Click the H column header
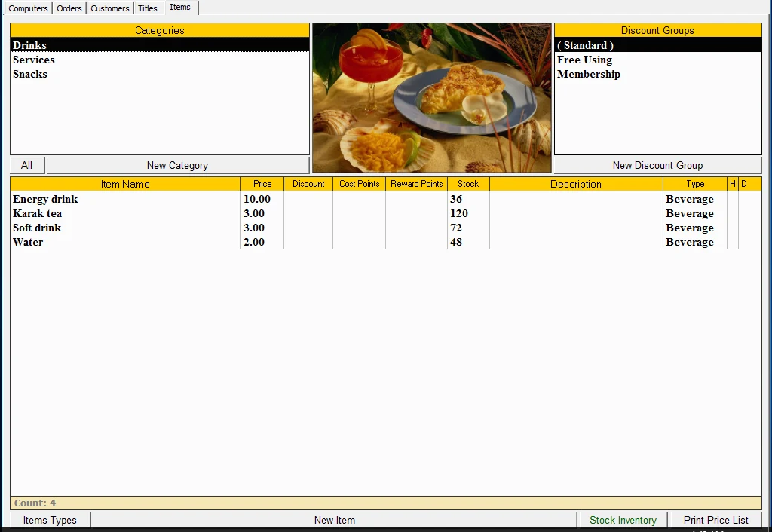772x532 pixels. click(733, 184)
